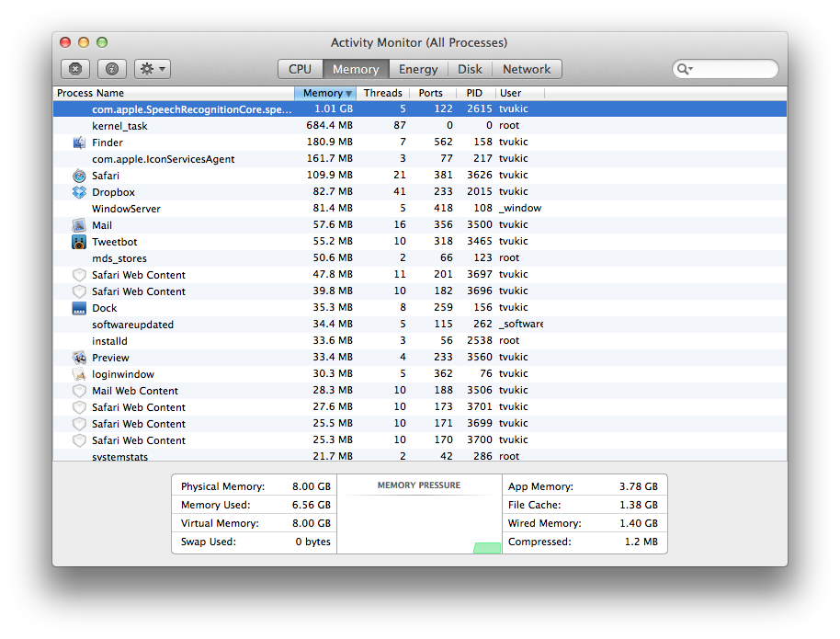Sort by Threads column

tap(383, 93)
